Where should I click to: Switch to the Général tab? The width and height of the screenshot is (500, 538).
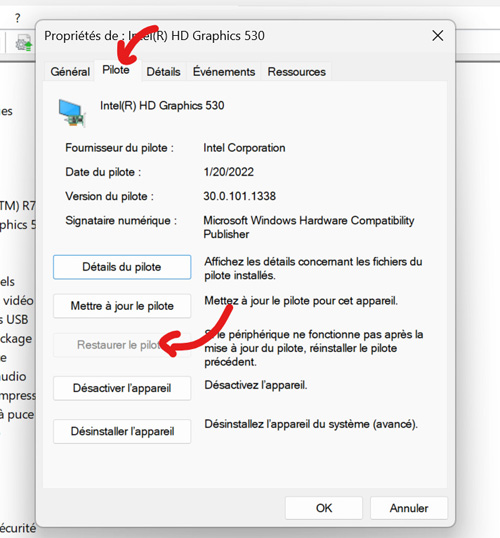point(70,72)
